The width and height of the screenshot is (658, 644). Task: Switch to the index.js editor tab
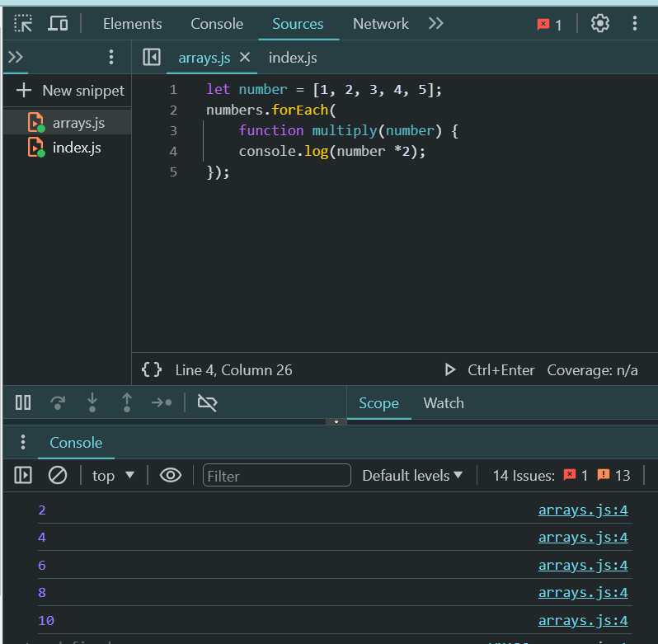(293, 58)
